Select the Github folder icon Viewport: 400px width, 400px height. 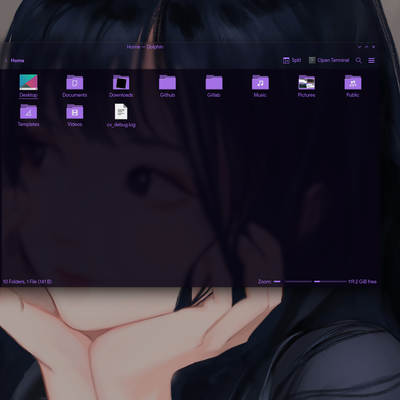[x=167, y=82]
